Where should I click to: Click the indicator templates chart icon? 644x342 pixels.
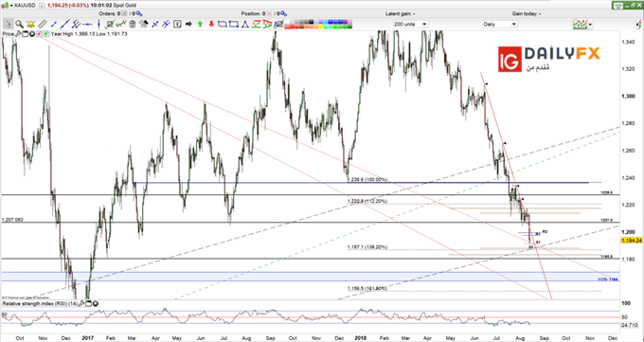pos(580,25)
